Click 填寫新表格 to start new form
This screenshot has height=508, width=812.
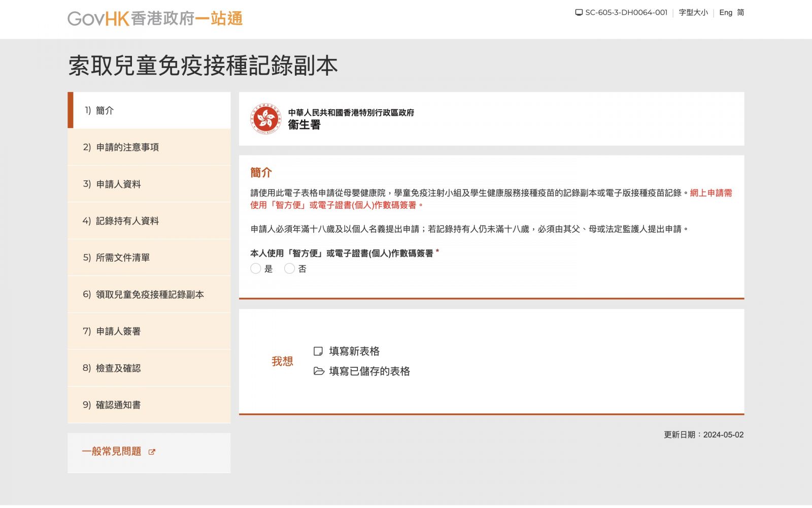coord(354,351)
